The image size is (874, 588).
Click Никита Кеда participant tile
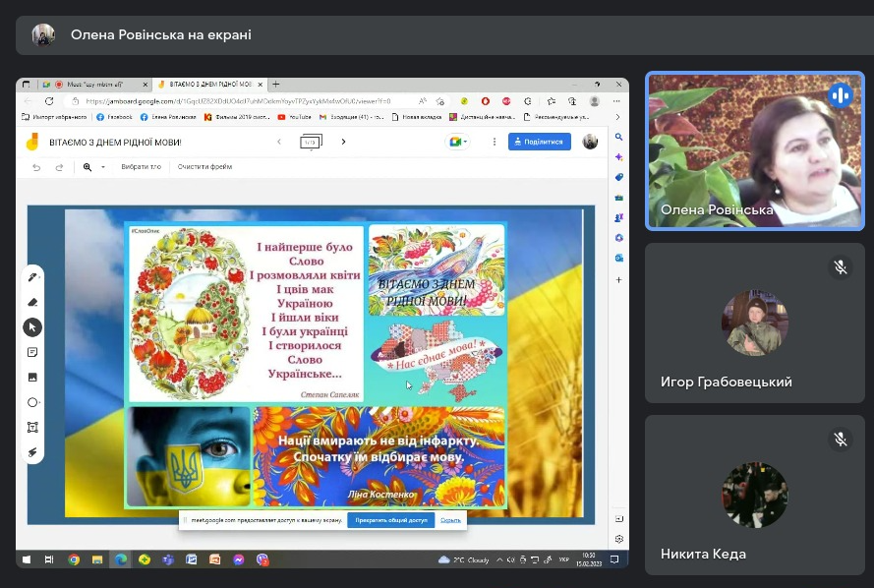(x=755, y=495)
